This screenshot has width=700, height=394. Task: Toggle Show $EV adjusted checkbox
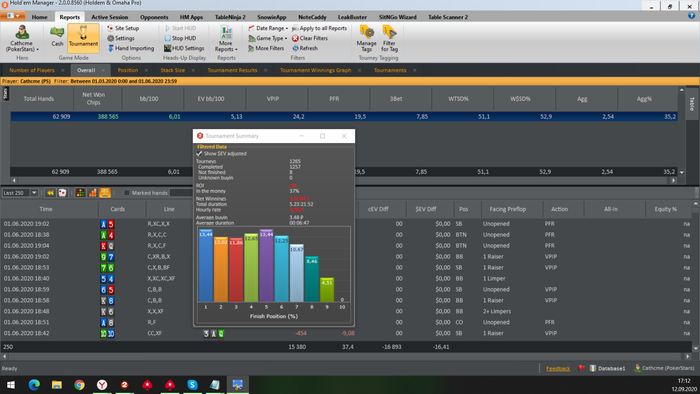199,153
